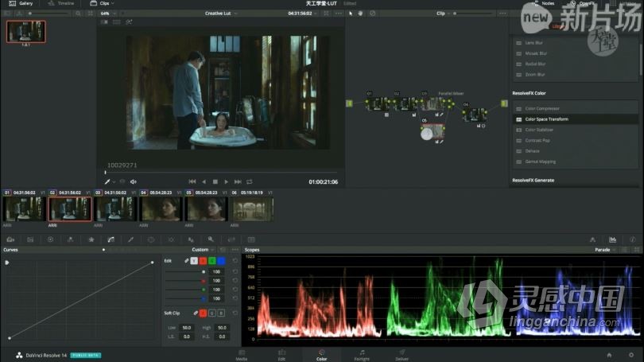Open the Camera Raw palette
Viewport: 644px width, 362px height.
coord(10,239)
